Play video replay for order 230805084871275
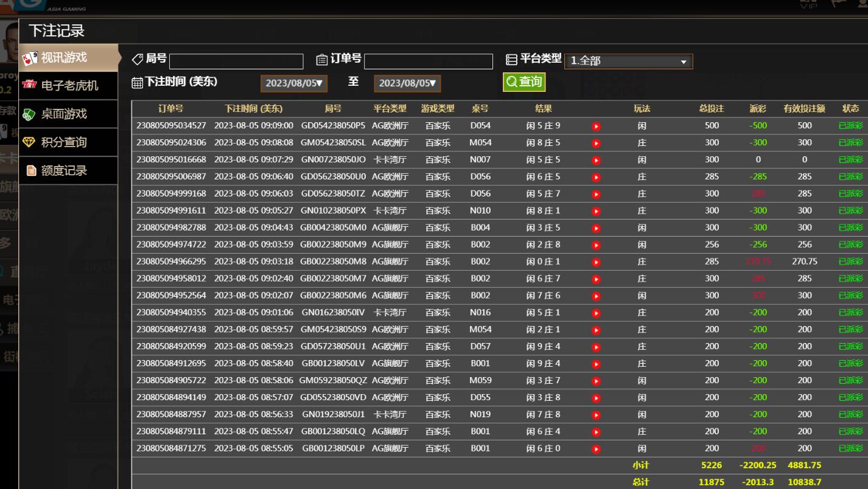 (x=597, y=449)
